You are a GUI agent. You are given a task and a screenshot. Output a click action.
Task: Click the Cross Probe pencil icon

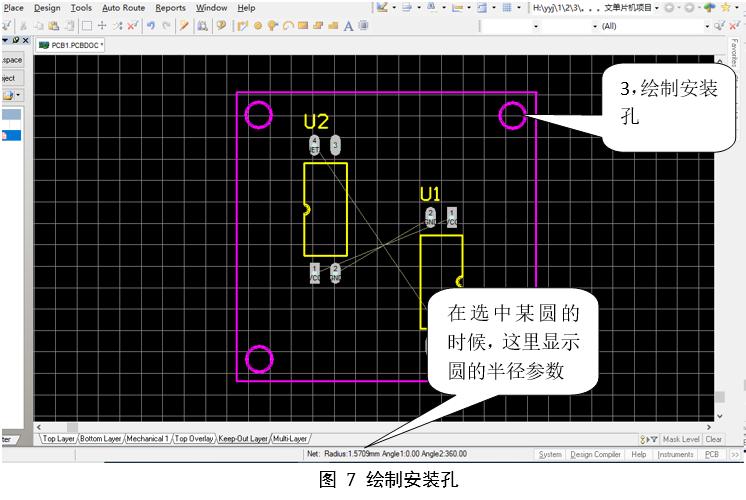tap(184, 26)
